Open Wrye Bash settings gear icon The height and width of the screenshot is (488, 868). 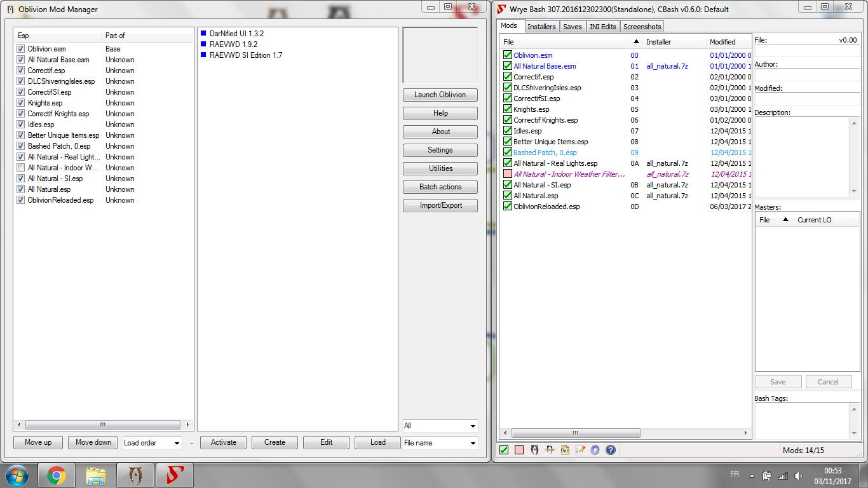pos(595,450)
